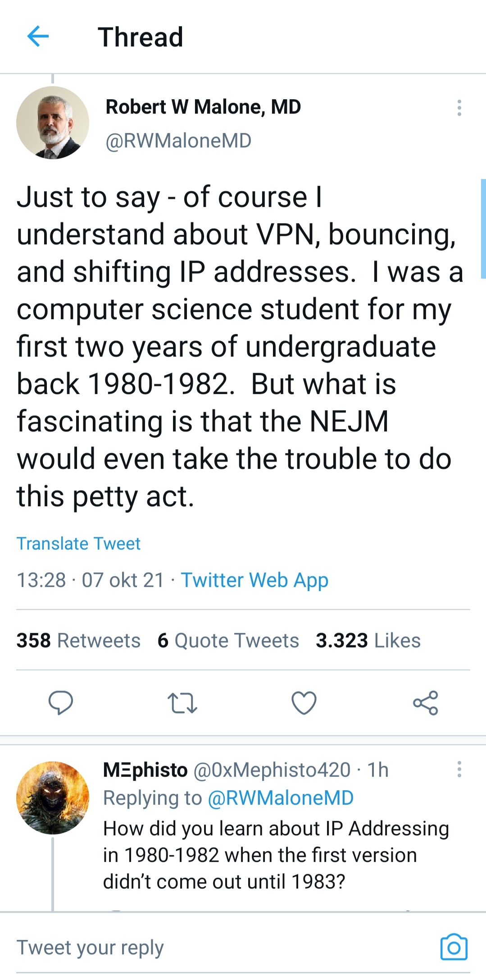Open the three-dot menu on Mephisto's reply
486x980 pixels.
point(459,769)
